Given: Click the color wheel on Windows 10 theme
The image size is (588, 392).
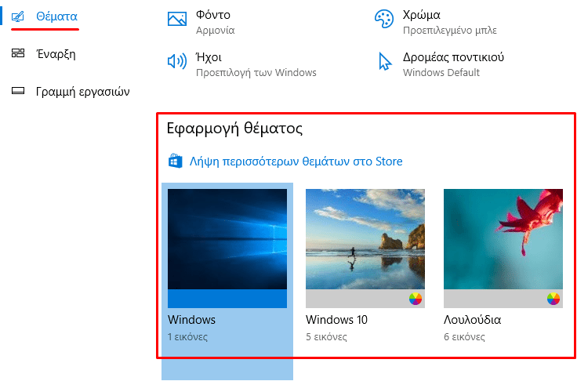Looking at the screenshot, I should [x=415, y=299].
